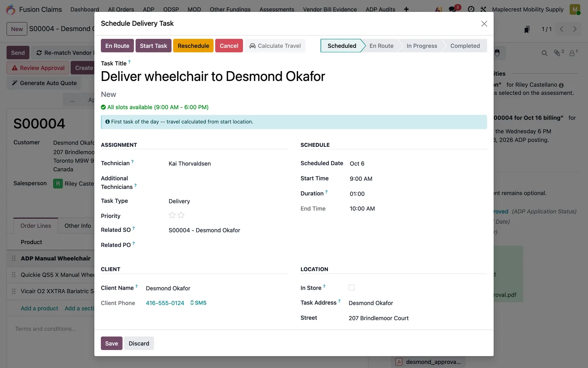
Task: Set status to En Route in the statusbar
Action: click(381, 46)
